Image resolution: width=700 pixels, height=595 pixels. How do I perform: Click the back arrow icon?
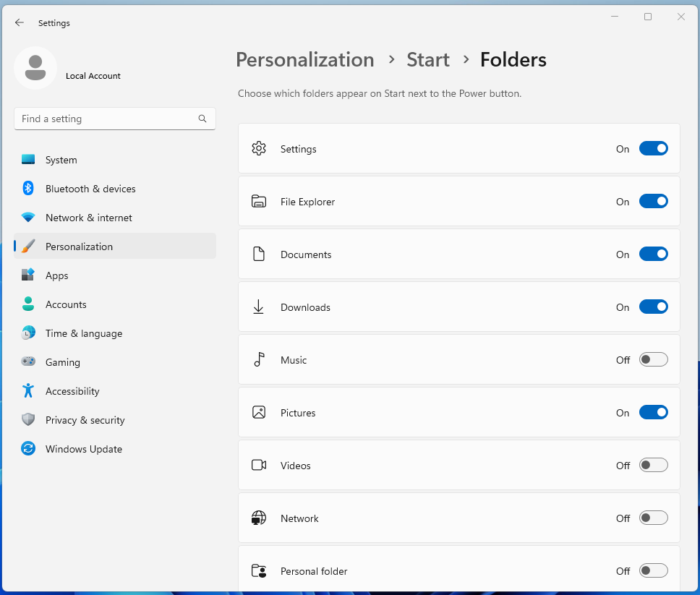[x=20, y=23]
